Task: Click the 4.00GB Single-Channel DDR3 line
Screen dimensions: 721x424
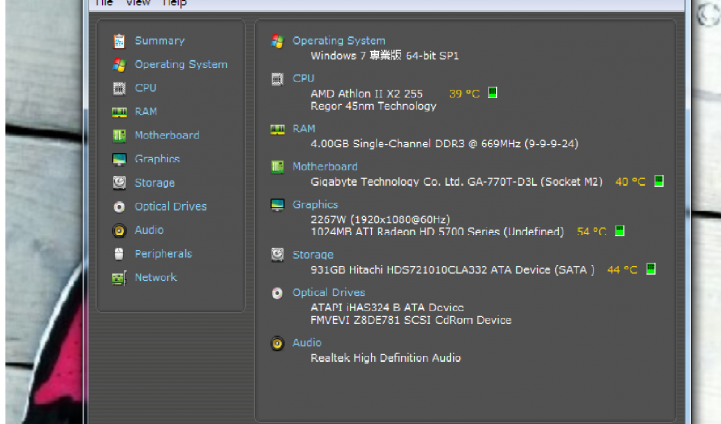Action: 444,144
